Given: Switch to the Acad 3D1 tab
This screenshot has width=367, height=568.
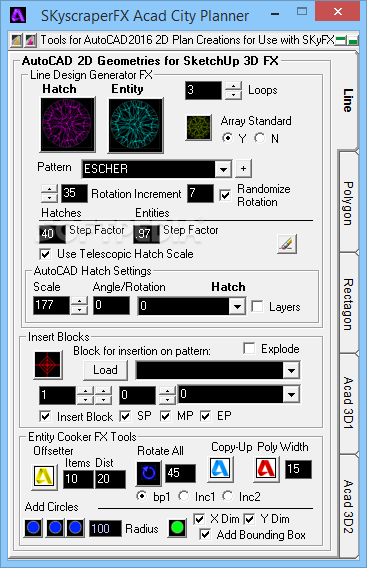Looking at the screenshot, I should 348,403.
